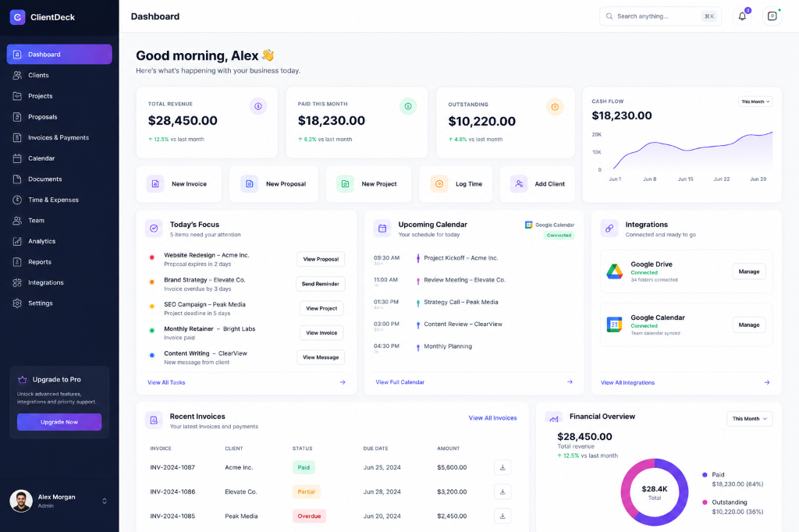This screenshot has width=799, height=532.
Task: Click the Total Revenue dollar icon
Action: point(257,106)
